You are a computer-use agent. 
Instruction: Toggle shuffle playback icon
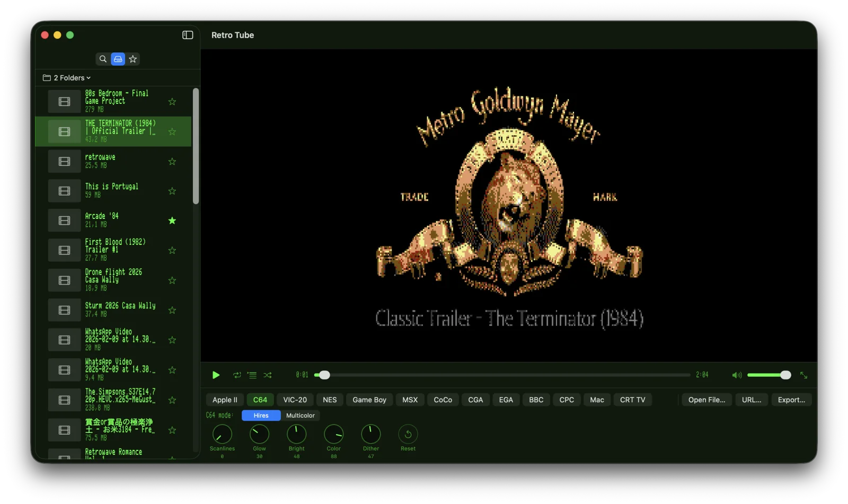[268, 375]
